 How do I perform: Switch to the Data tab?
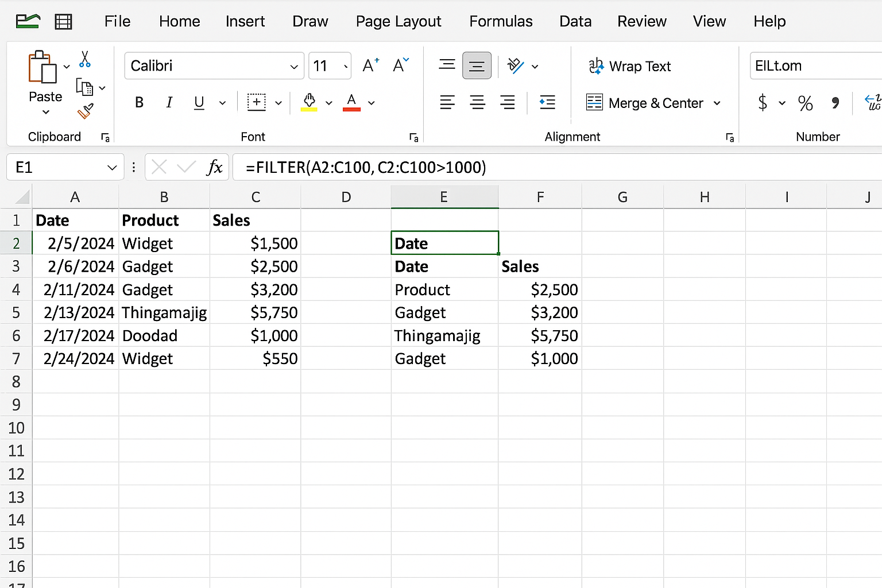pos(575,21)
